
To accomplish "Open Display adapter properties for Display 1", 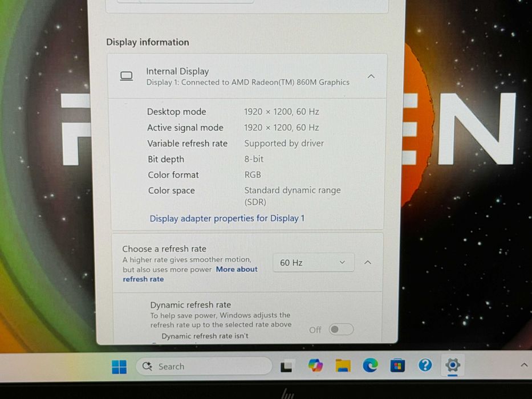I will [227, 218].
